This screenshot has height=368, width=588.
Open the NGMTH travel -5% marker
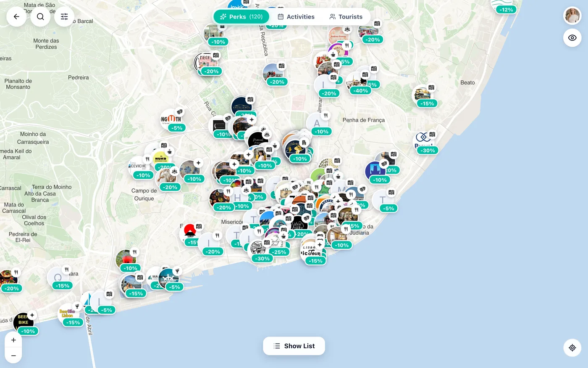pyautogui.click(x=171, y=119)
